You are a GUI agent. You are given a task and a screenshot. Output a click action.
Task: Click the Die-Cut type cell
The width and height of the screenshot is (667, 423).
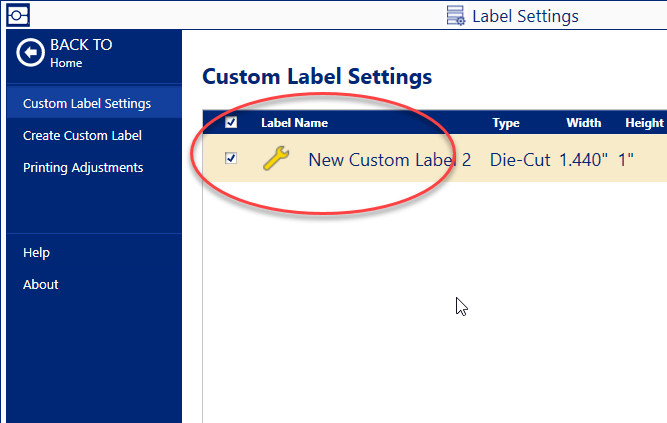520,159
